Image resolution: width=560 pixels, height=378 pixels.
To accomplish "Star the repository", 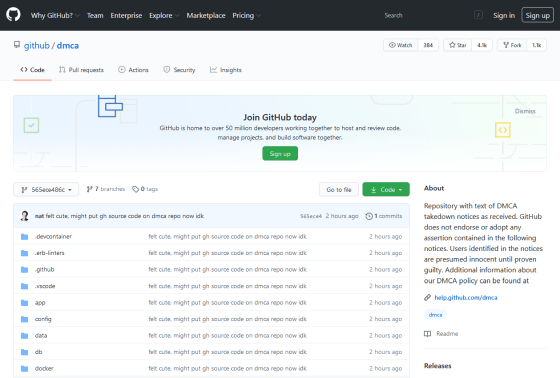I will (458, 45).
